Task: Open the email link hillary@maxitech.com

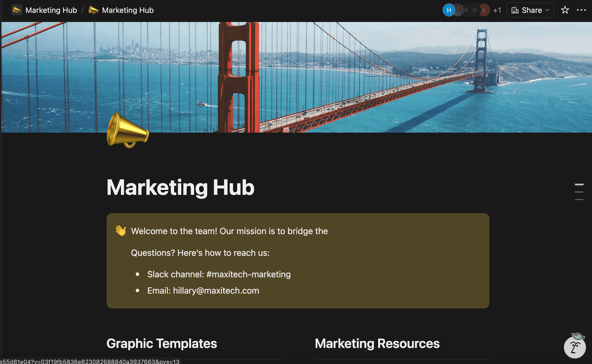Action: pos(216,291)
